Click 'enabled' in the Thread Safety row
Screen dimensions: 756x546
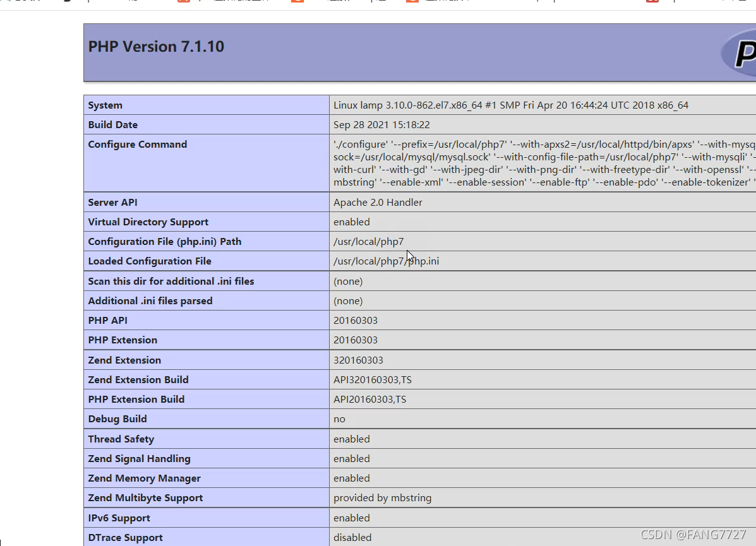tap(352, 439)
